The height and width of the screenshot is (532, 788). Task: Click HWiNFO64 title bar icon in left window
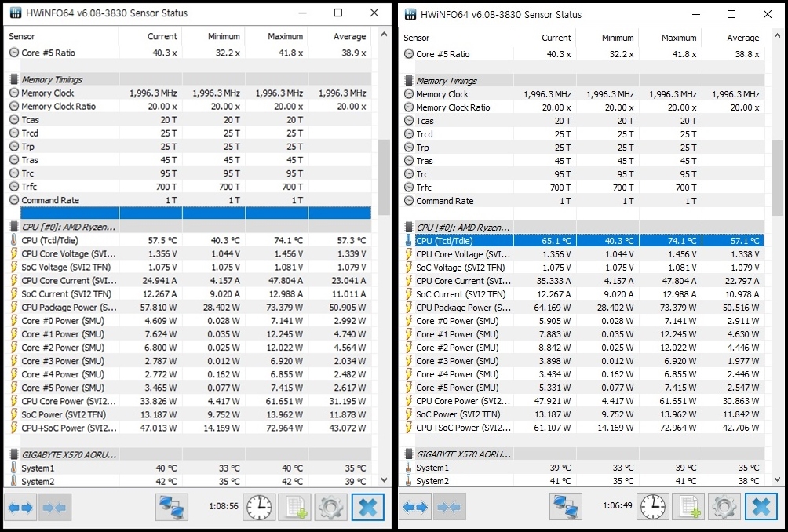16,13
